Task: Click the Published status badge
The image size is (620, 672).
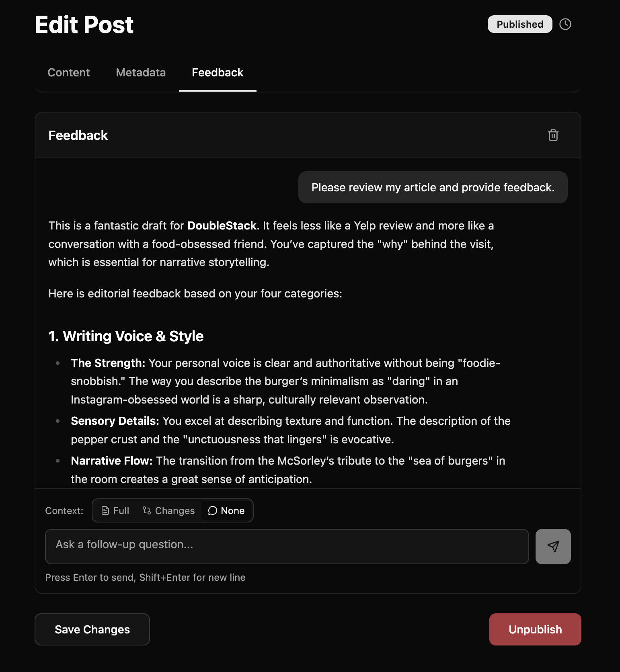Action: [519, 24]
